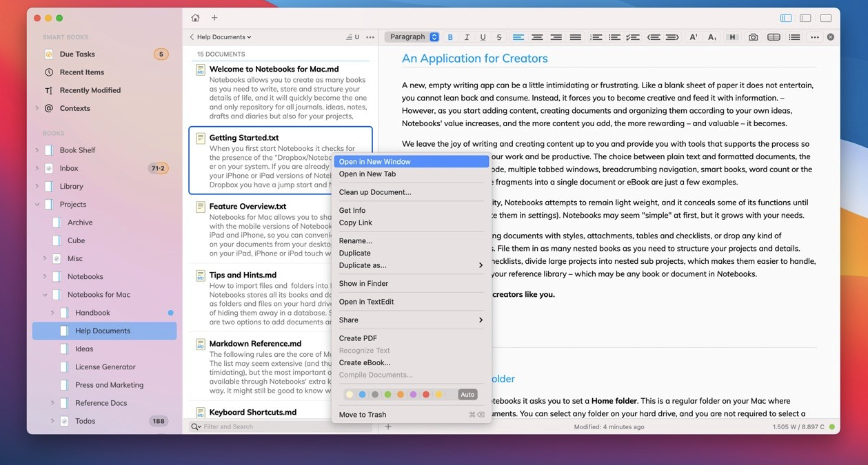Click the Filter and Search field
Image resolution: width=868 pixels, height=465 pixels.
pyautogui.click(x=276, y=426)
